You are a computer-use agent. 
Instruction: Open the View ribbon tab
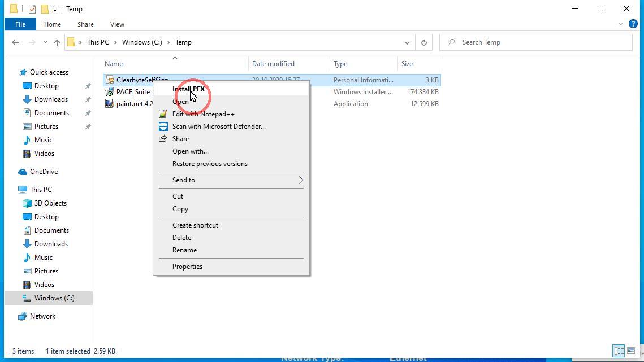pyautogui.click(x=117, y=24)
